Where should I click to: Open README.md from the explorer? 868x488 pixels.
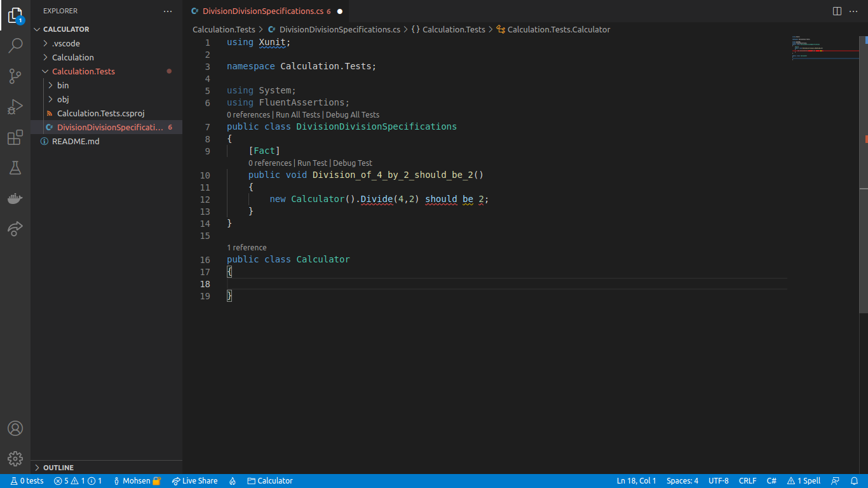[x=76, y=141]
